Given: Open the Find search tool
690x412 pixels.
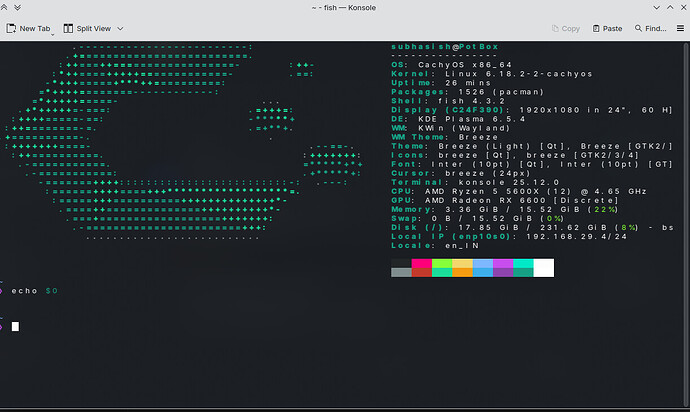Looking at the screenshot, I should pyautogui.click(x=650, y=29).
